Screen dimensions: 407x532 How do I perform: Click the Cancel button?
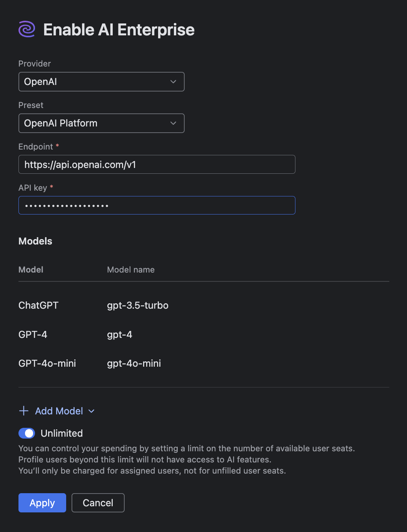[98, 503]
